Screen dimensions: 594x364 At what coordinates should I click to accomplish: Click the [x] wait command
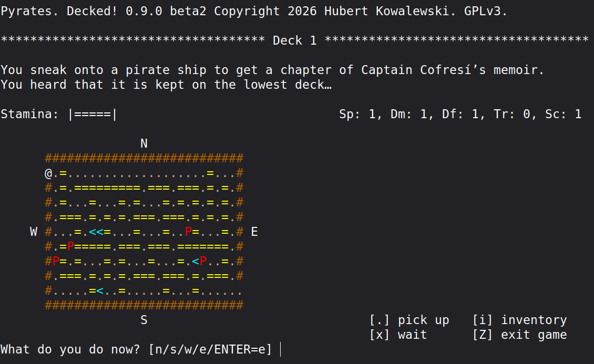(x=398, y=335)
